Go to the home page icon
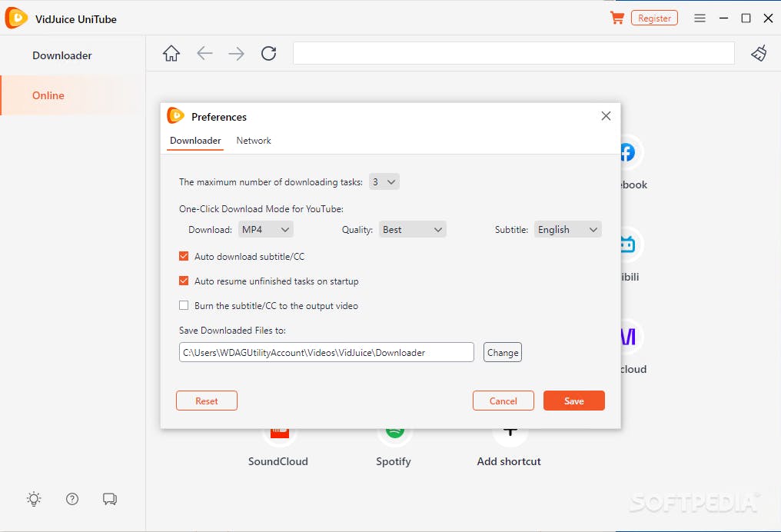The image size is (781, 532). (171, 53)
